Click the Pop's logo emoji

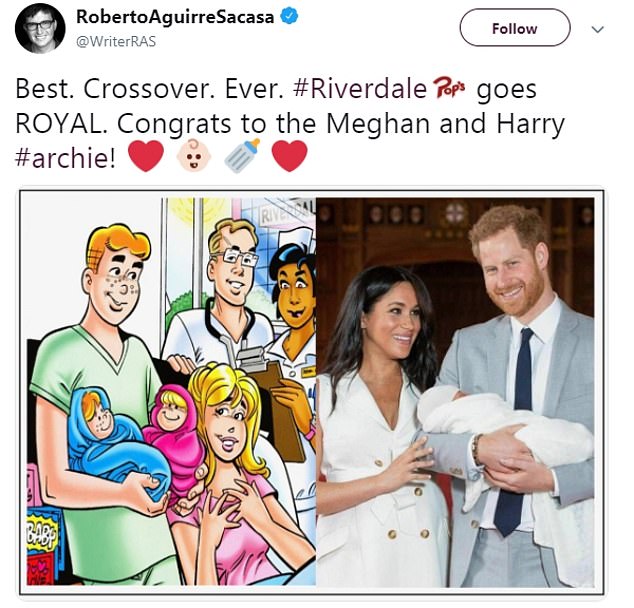click(x=449, y=87)
